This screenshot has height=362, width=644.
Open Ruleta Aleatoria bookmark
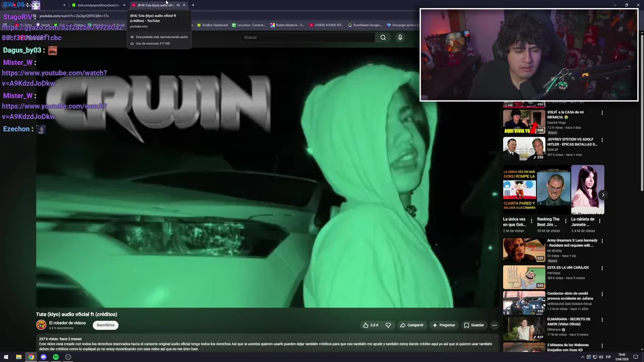pyautogui.click(x=287, y=25)
